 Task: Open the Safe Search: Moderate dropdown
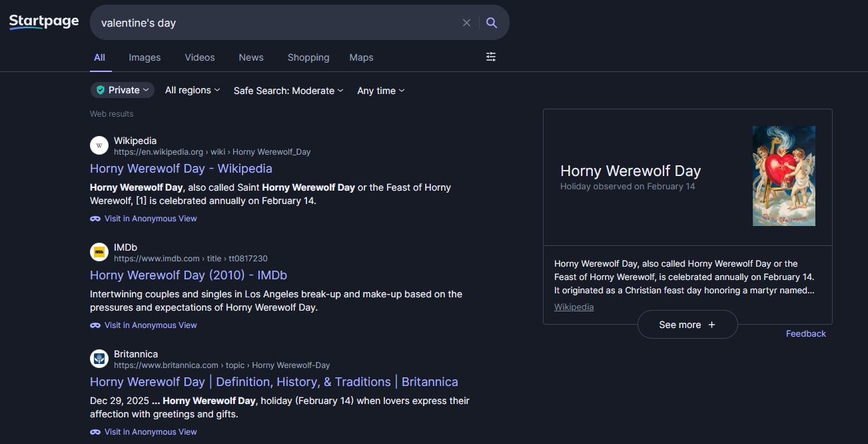(x=288, y=91)
